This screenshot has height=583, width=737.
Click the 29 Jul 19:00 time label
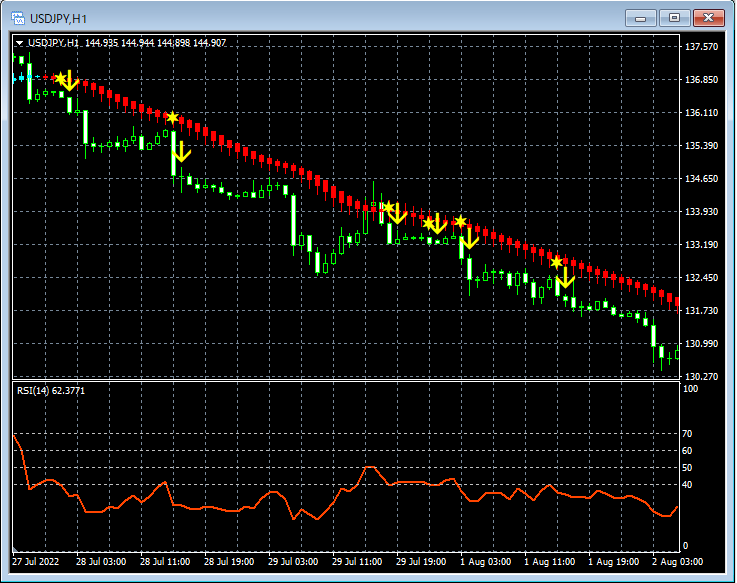421,562
